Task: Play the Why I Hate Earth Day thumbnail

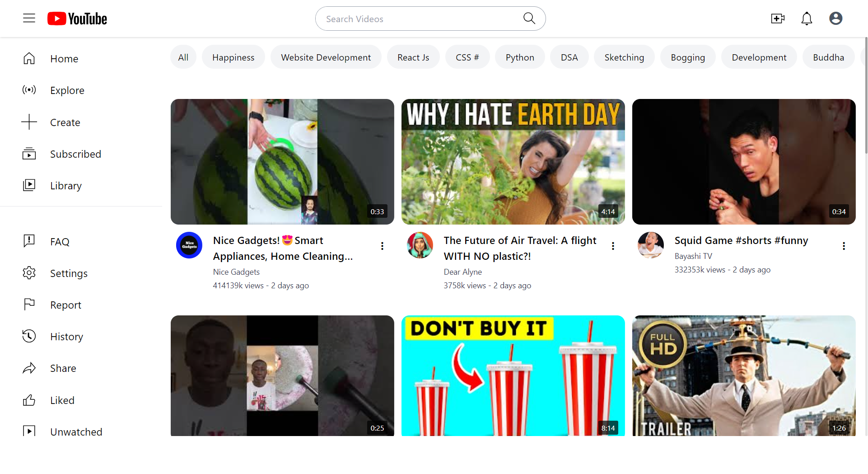Action: [513, 162]
